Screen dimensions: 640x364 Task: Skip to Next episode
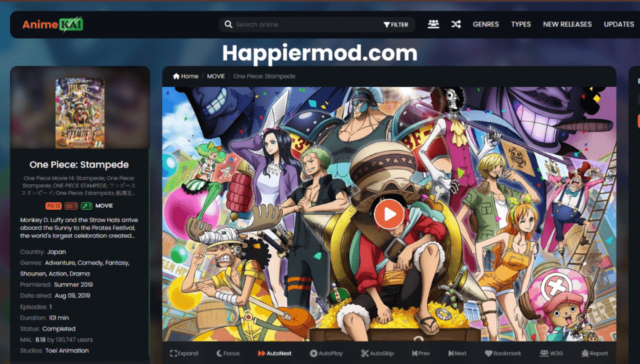[456, 353]
